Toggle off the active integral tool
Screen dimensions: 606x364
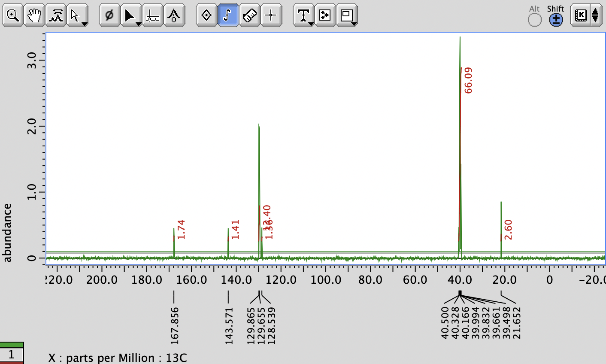(228, 15)
